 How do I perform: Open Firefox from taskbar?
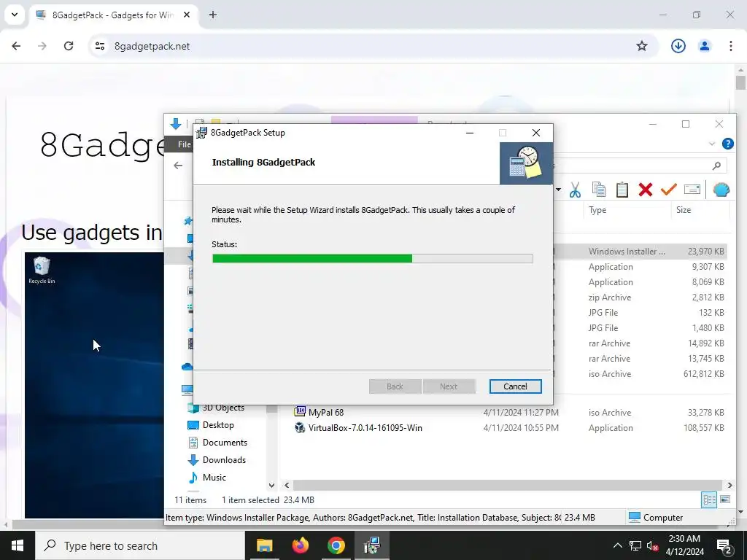point(300,545)
